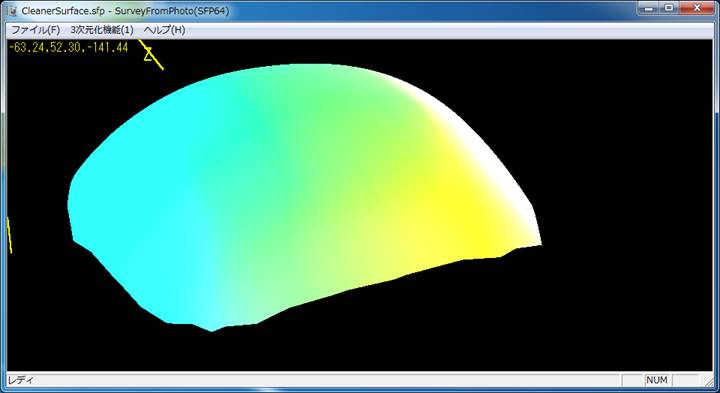
Task: Click the yellow Z axis label
Action: click(148, 55)
